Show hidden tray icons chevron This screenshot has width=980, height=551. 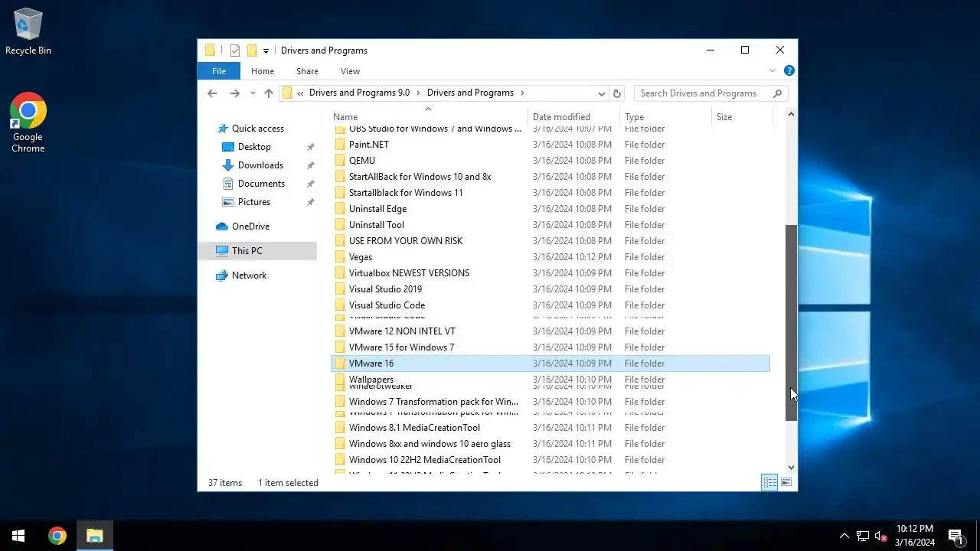tap(844, 536)
